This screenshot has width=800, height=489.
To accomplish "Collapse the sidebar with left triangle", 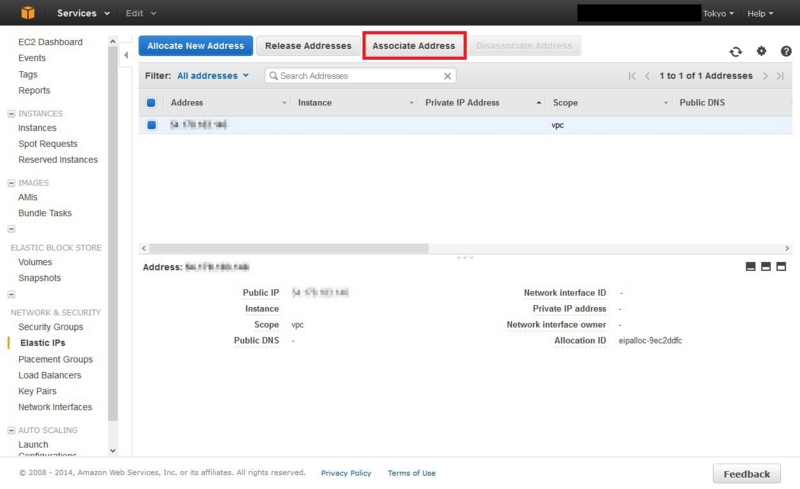I will [126, 55].
